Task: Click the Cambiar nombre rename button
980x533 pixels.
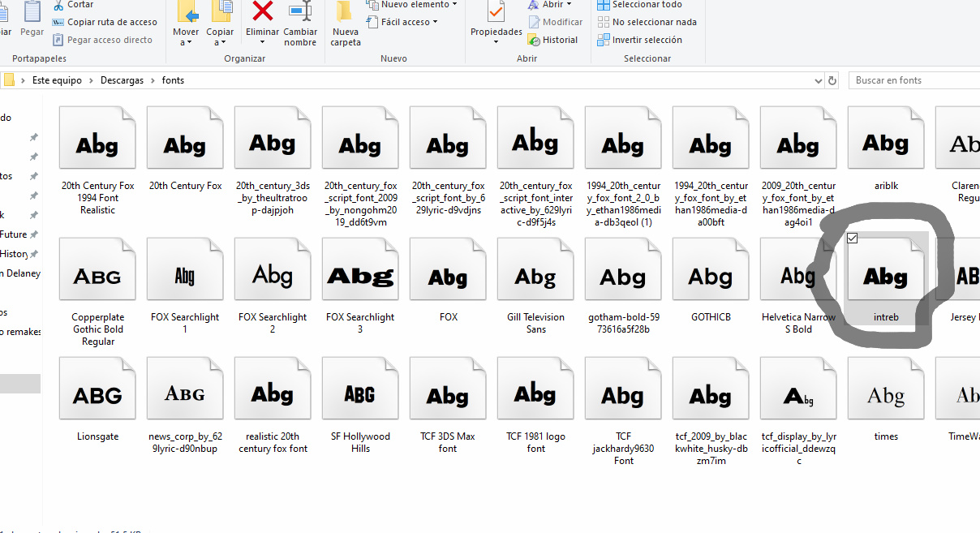Action: click(x=300, y=24)
